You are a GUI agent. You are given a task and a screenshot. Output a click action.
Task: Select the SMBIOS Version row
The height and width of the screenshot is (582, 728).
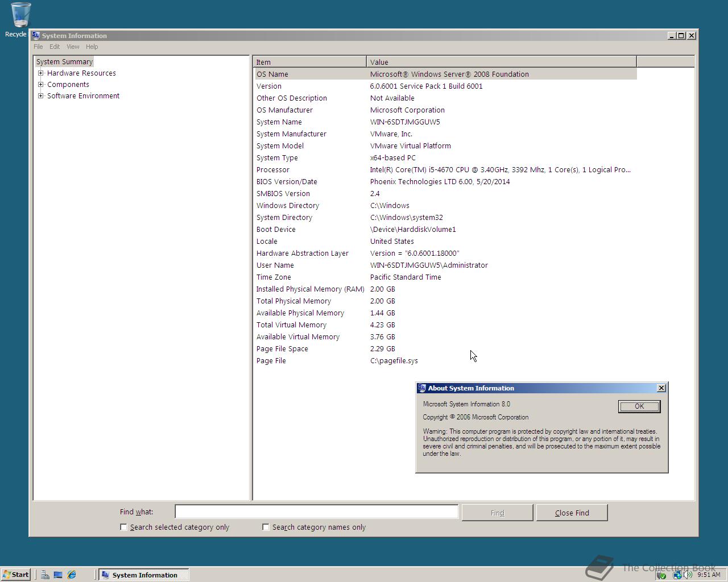coord(445,193)
